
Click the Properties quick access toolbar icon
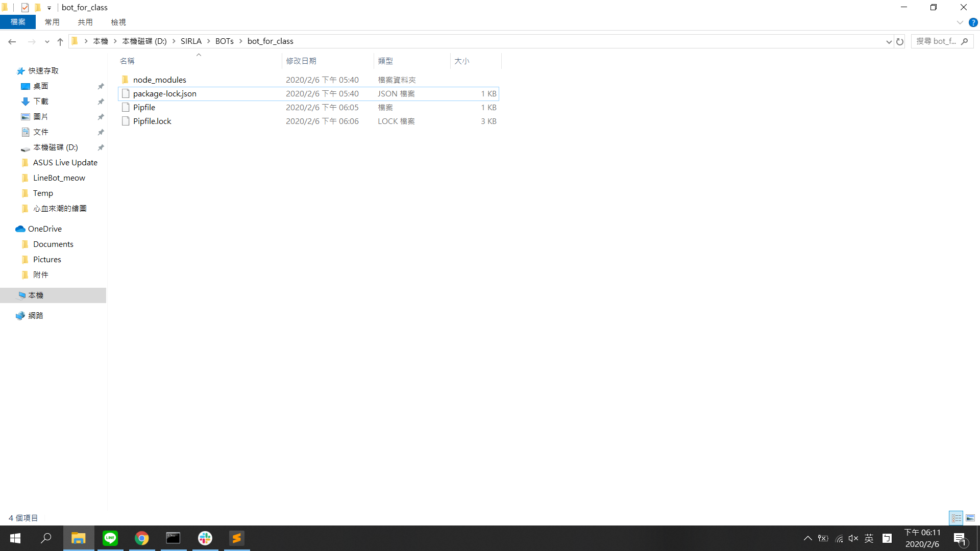coord(25,7)
